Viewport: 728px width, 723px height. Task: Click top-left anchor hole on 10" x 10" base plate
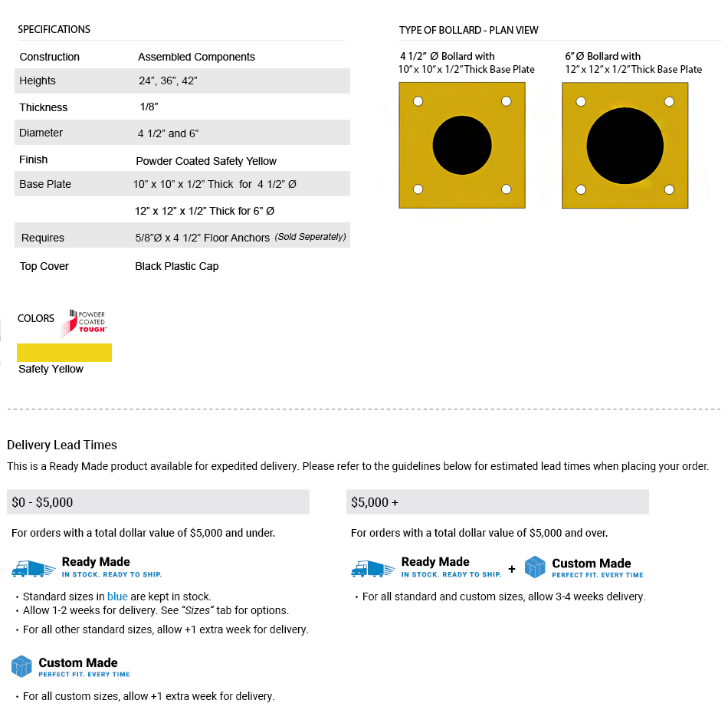click(418, 101)
